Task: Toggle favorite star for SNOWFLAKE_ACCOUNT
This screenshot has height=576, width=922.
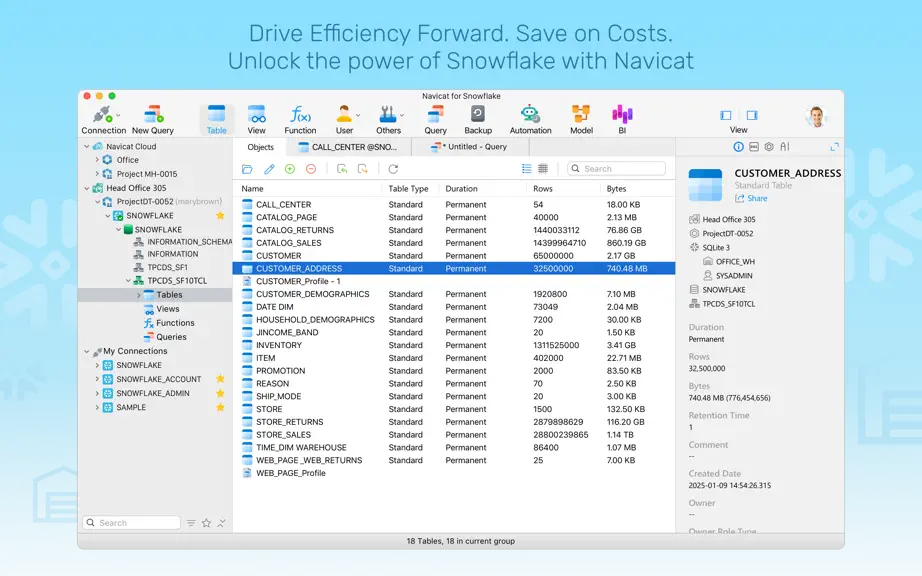Action: point(221,379)
